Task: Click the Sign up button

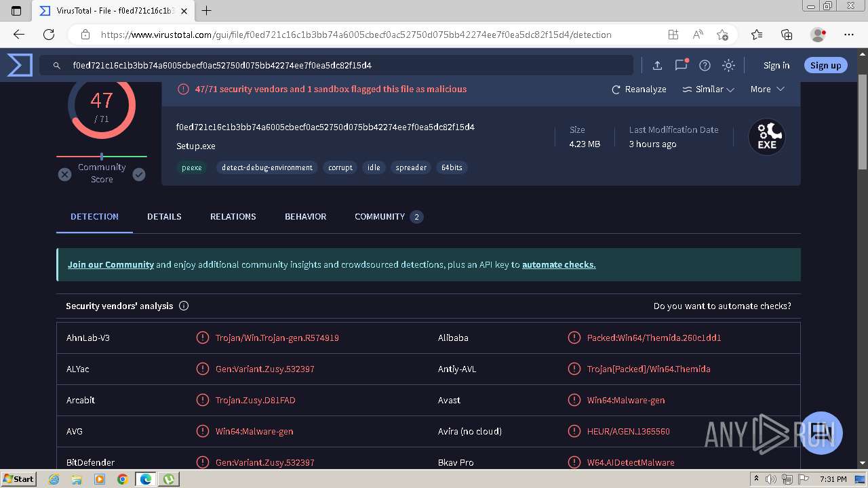Action: click(825, 65)
